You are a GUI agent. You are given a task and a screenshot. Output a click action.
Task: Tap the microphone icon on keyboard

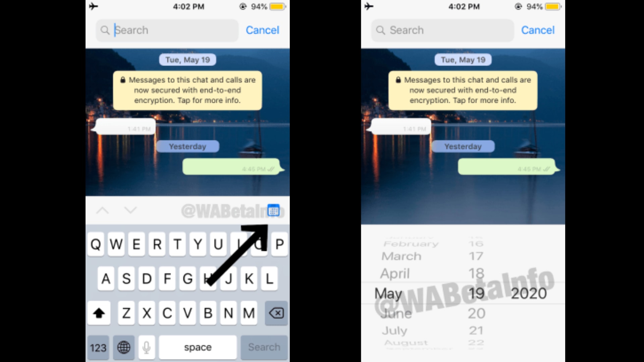[x=146, y=347]
